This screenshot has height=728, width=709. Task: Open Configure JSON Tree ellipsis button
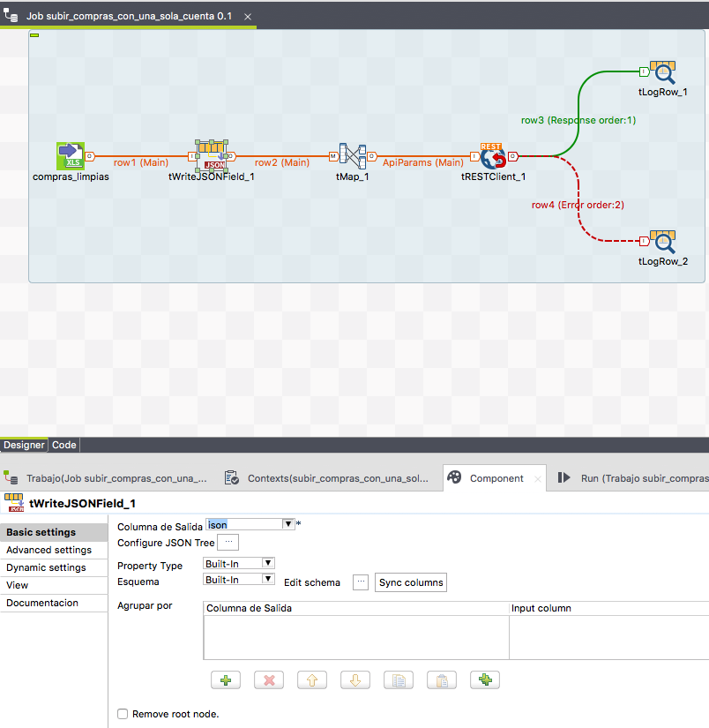point(228,542)
